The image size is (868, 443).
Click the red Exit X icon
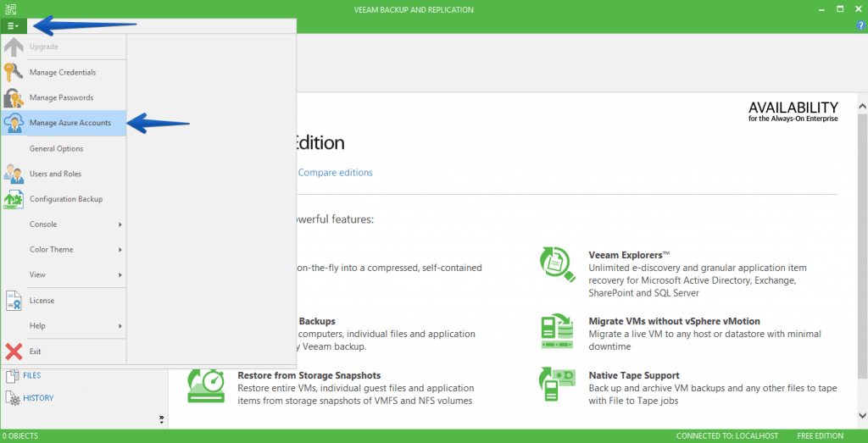pos(14,352)
